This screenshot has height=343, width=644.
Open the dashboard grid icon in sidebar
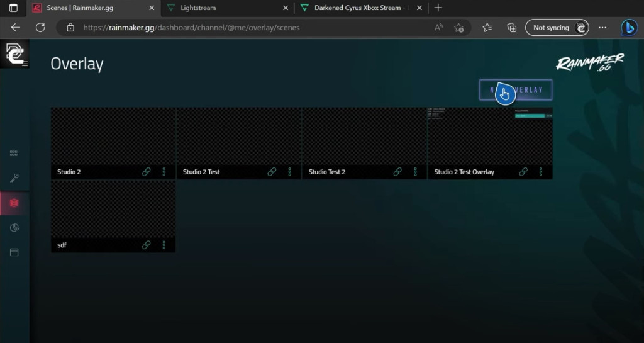(x=14, y=153)
